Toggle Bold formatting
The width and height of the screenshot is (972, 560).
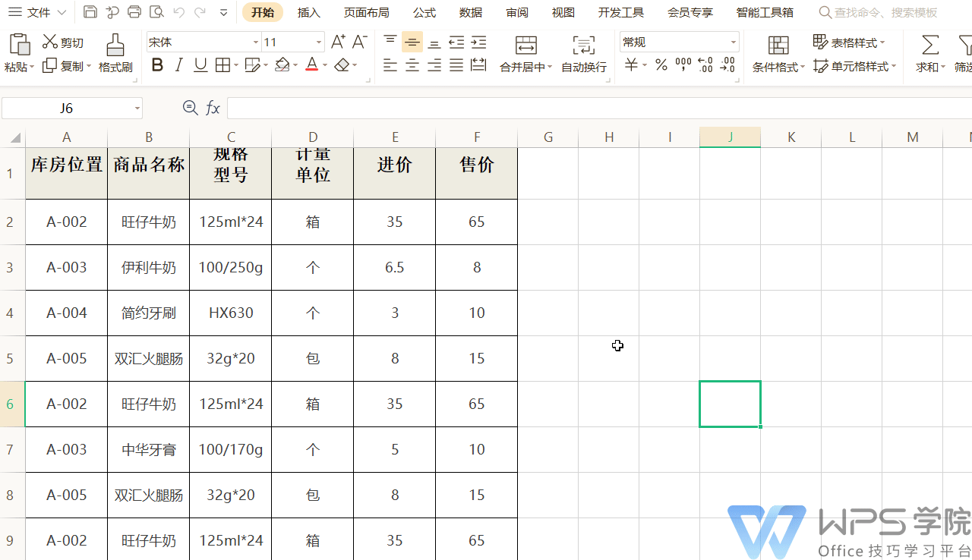(x=157, y=65)
